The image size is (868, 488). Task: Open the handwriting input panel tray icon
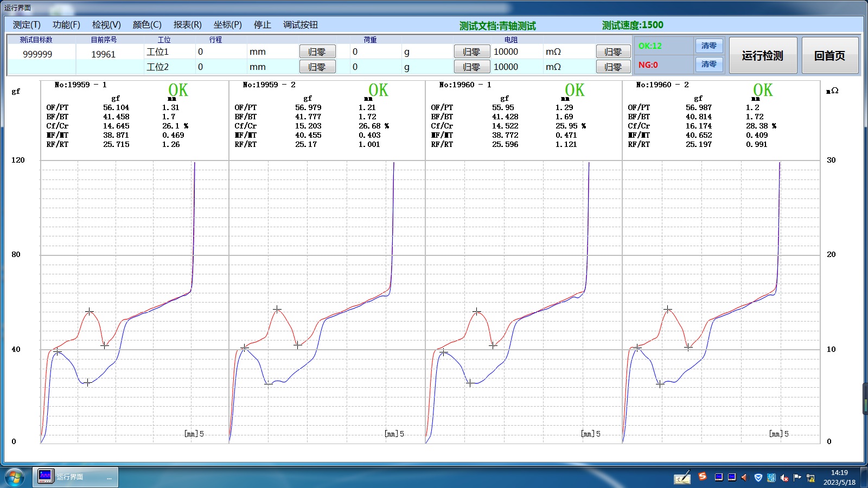(x=682, y=478)
